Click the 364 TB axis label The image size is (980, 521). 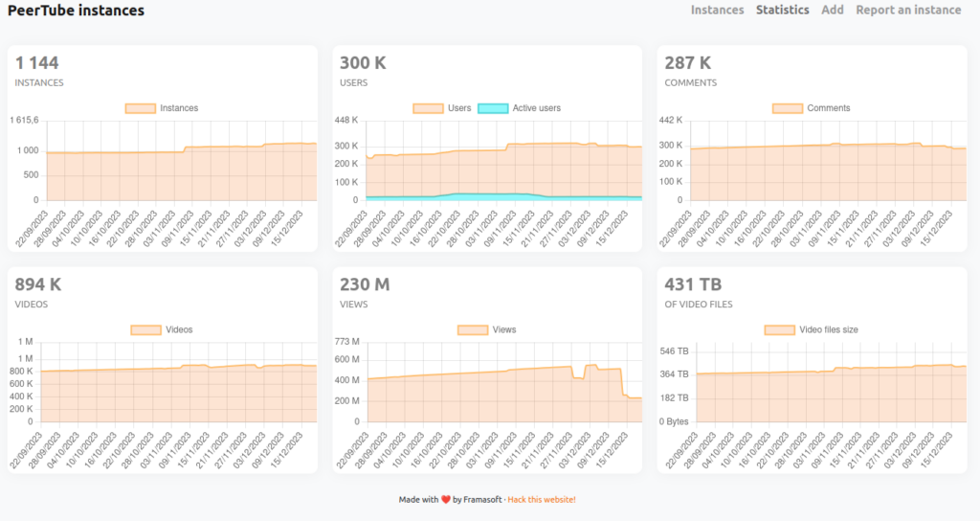coord(674,374)
